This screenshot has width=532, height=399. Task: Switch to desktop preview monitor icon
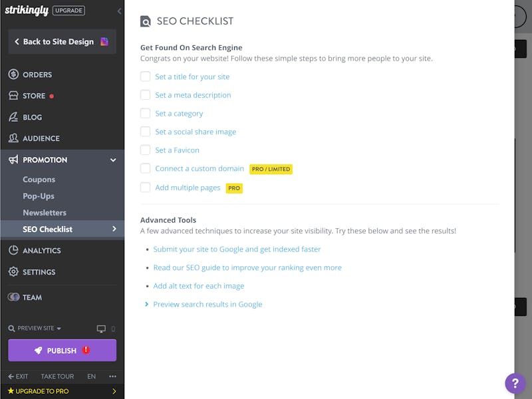point(101,329)
